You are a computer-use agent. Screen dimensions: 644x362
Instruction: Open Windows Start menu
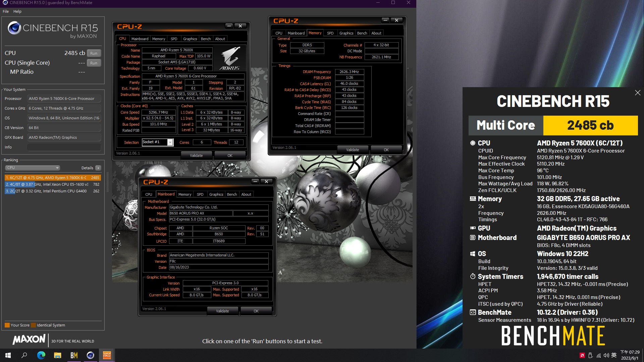[8, 355]
